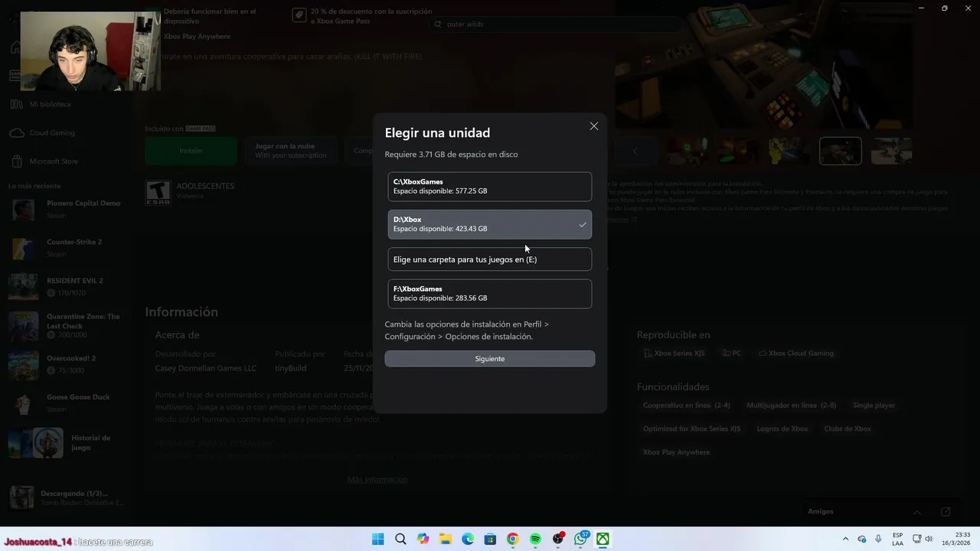
Task: Open Cloud Gaming in the sidebar
Action: point(52,132)
